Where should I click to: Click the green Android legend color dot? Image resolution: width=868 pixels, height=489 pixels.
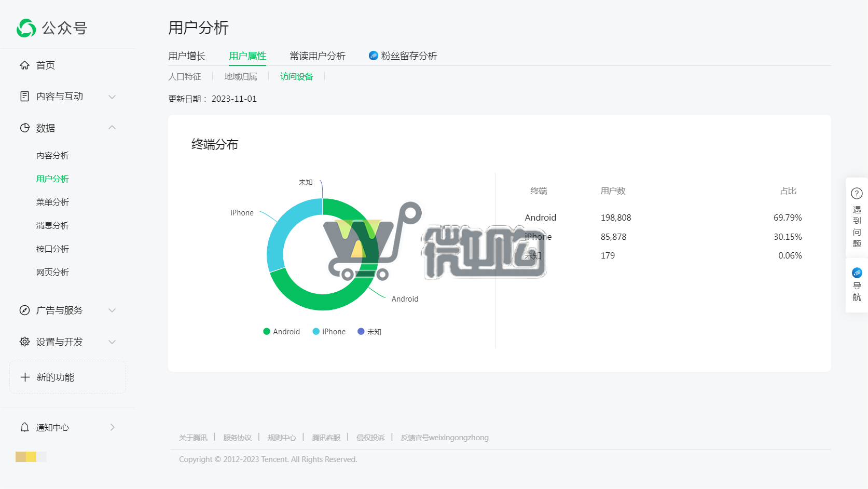coord(266,331)
